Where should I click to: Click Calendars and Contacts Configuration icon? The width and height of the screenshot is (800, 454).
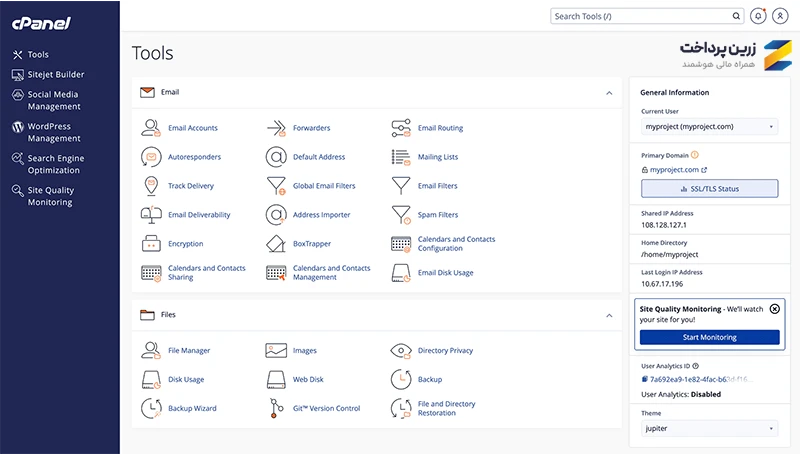pyautogui.click(x=401, y=244)
